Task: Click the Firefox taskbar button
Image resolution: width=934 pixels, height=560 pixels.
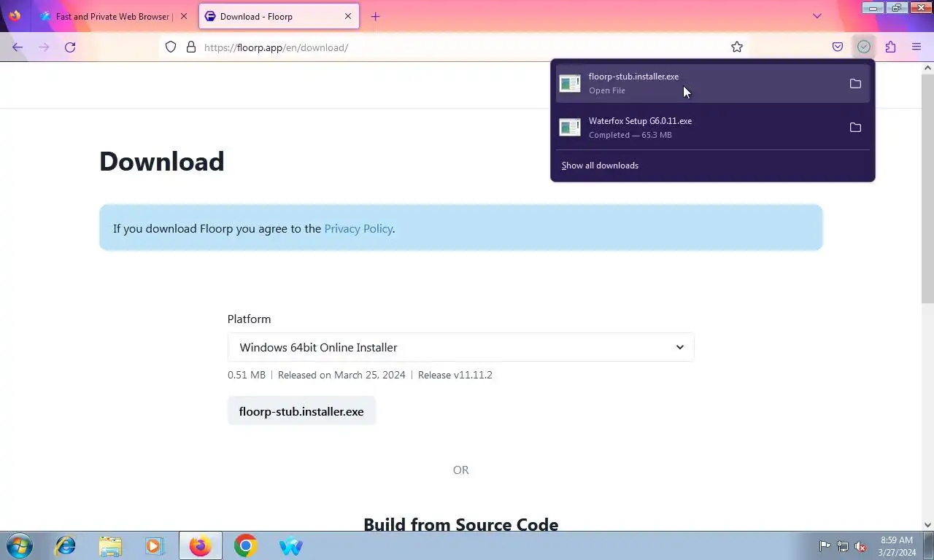Action: pyautogui.click(x=200, y=546)
